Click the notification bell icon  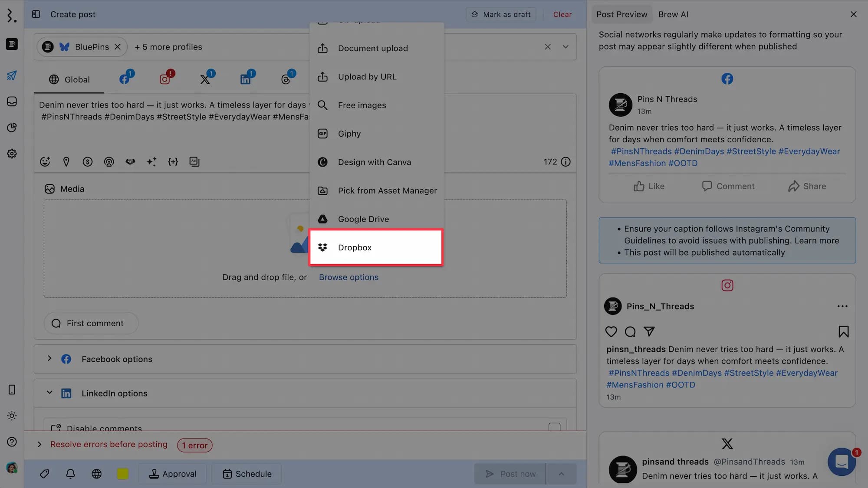[x=70, y=474]
